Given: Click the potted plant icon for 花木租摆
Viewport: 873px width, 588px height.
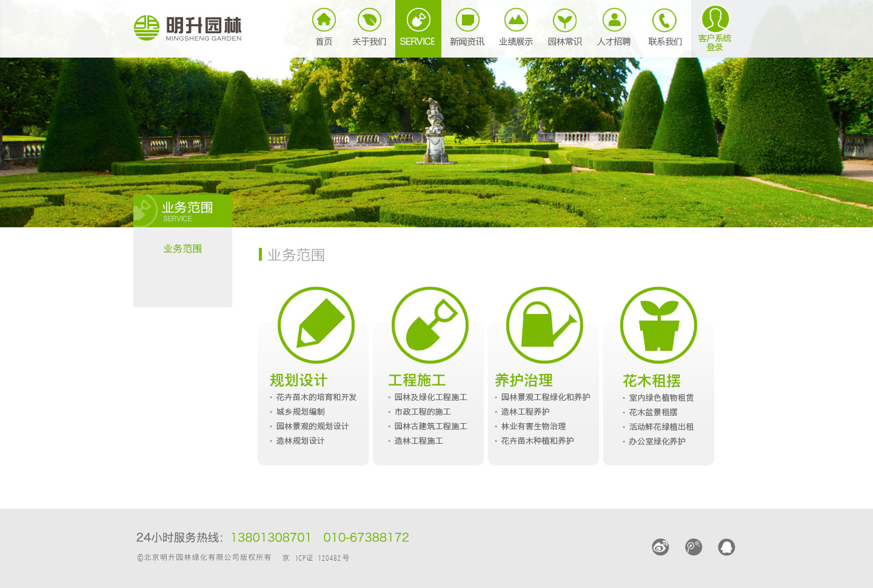Looking at the screenshot, I should coord(658,325).
